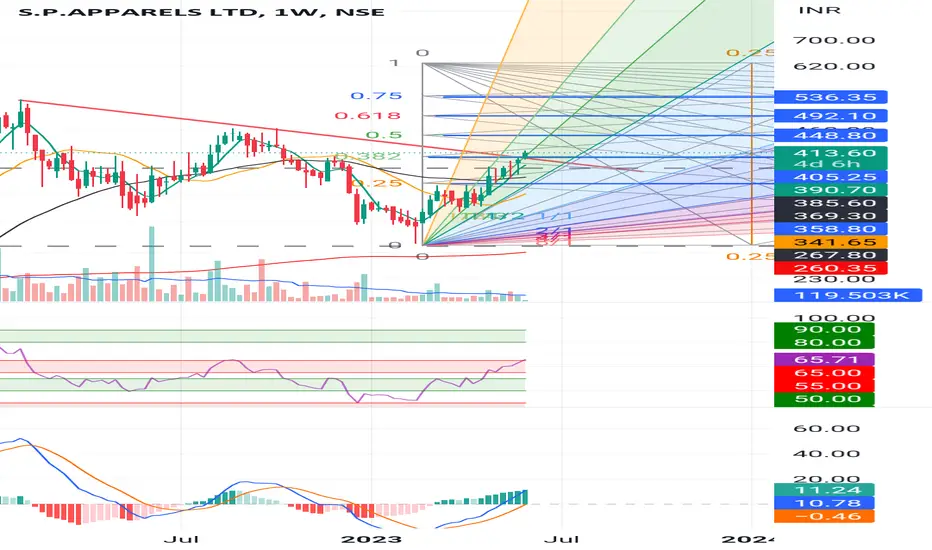Click the 0.5 green Fibonacci level label

[384, 136]
